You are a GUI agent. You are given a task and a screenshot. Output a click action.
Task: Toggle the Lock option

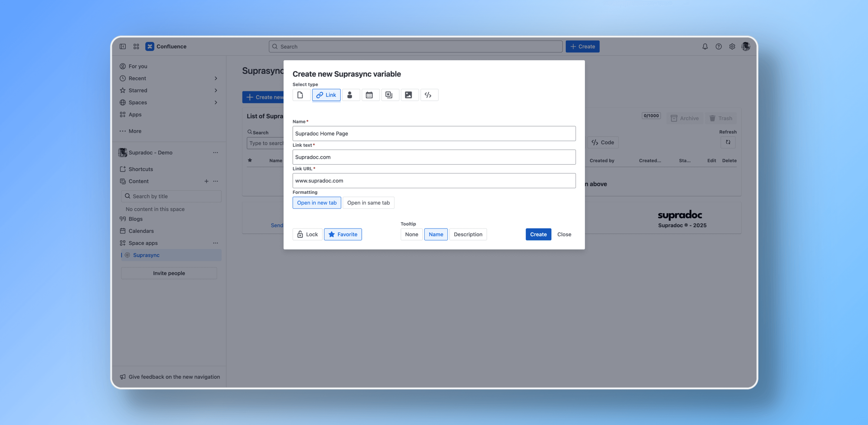click(307, 234)
